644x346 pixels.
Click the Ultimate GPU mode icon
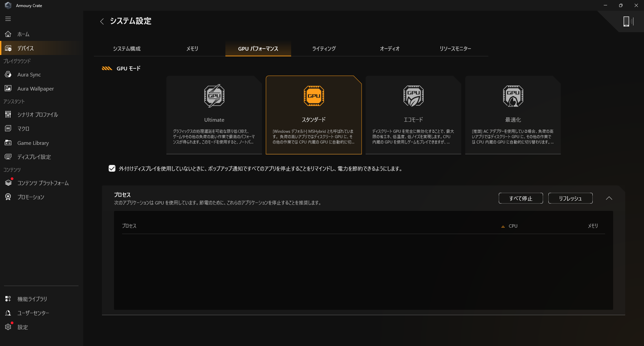(214, 96)
